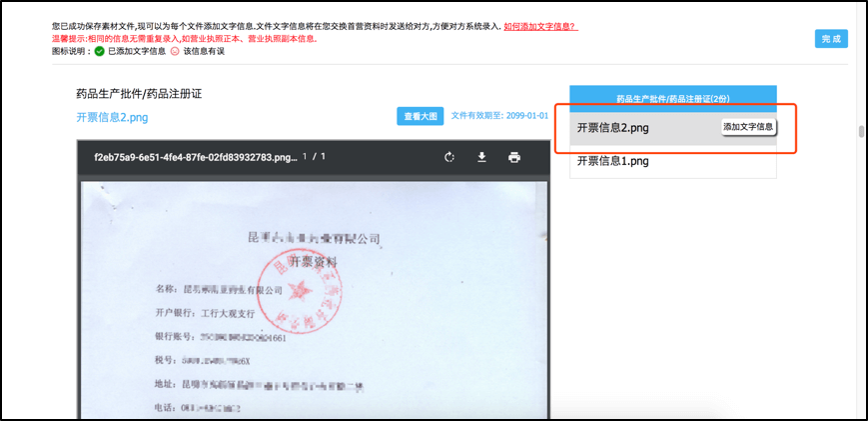The width and height of the screenshot is (868, 421).
Task: Click the red 温馨提示 notice text
Action: coord(185,39)
